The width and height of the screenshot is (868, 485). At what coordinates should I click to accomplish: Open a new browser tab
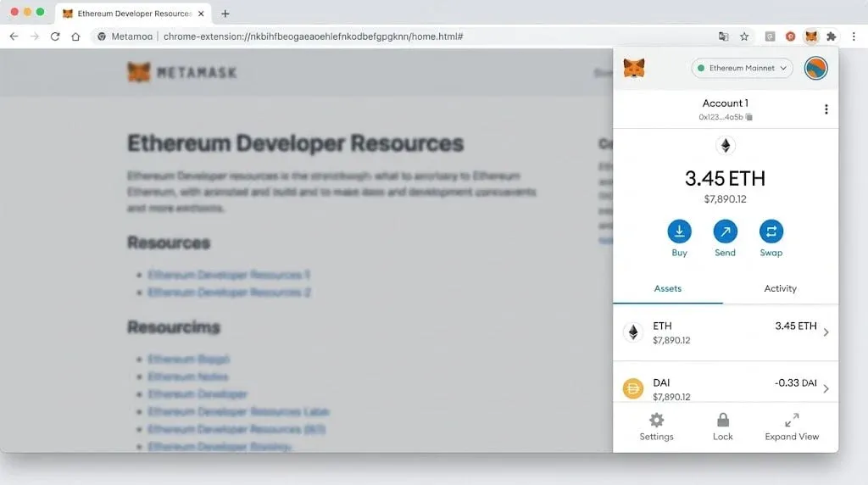point(225,14)
